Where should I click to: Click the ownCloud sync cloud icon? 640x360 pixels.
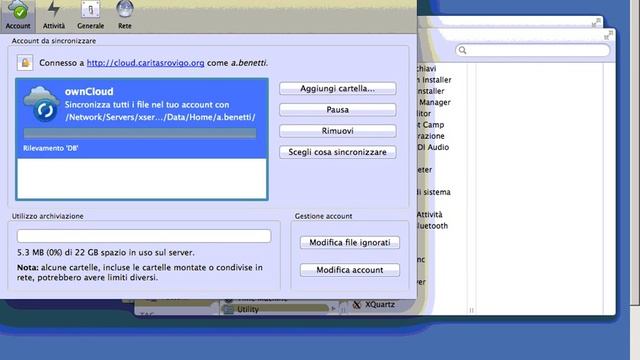[x=41, y=104]
